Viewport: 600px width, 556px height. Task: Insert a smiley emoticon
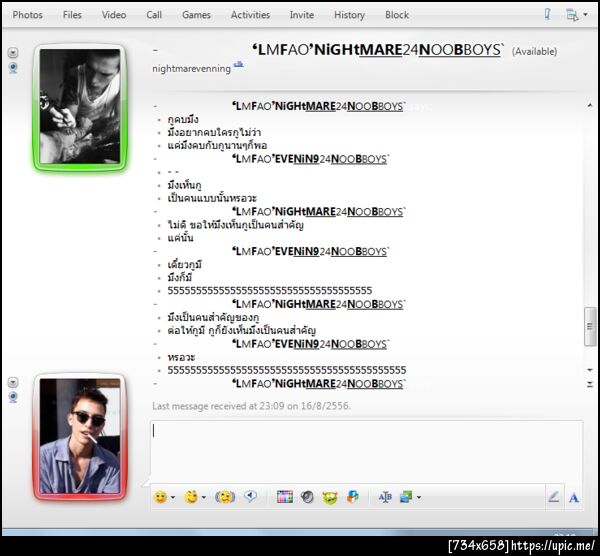coord(160,497)
